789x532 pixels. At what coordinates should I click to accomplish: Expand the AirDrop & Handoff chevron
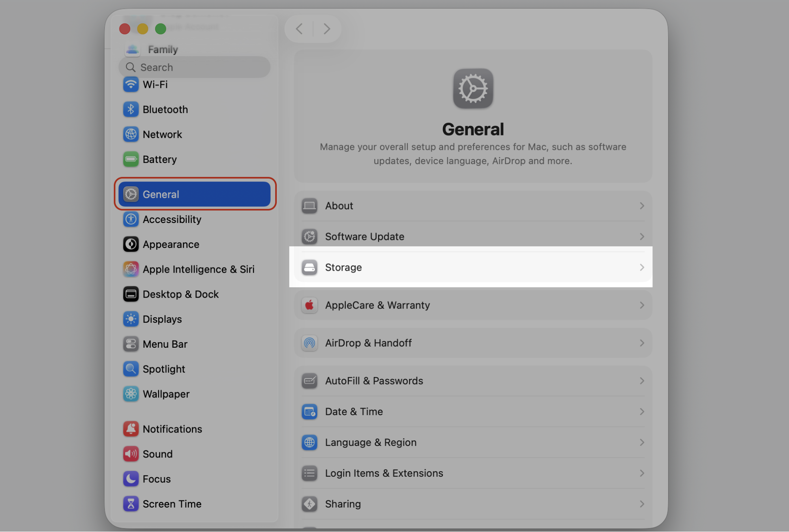[x=642, y=343]
